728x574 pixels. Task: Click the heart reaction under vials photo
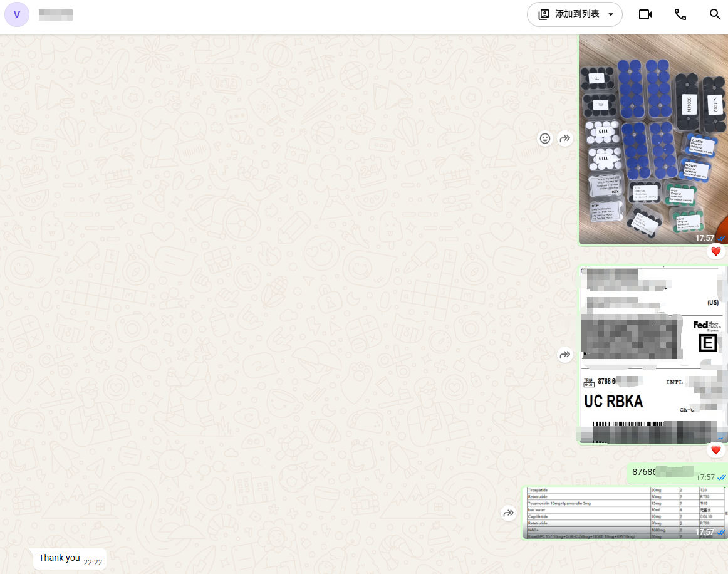(x=716, y=251)
